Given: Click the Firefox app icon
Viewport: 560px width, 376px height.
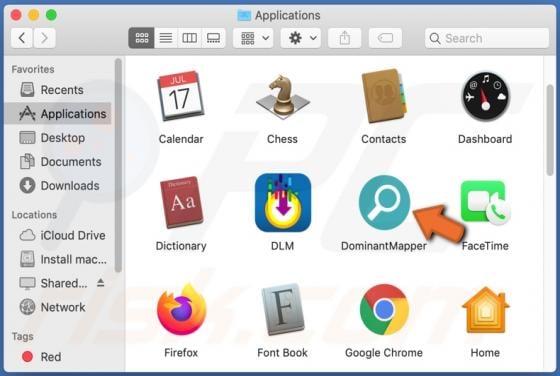Looking at the screenshot, I should pos(181,309).
